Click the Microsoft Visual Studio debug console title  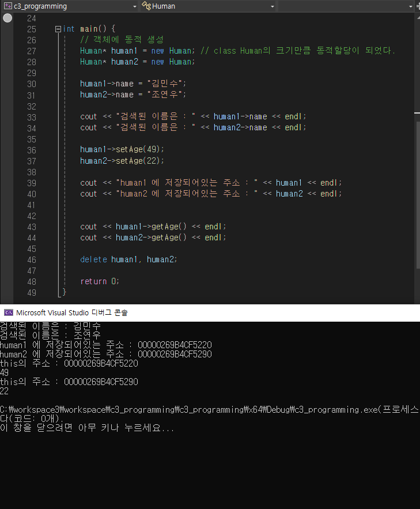pyautogui.click(x=72, y=312)
